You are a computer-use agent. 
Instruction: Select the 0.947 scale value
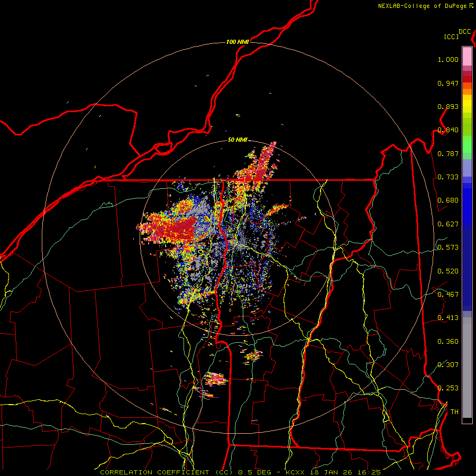coord(448,83)
